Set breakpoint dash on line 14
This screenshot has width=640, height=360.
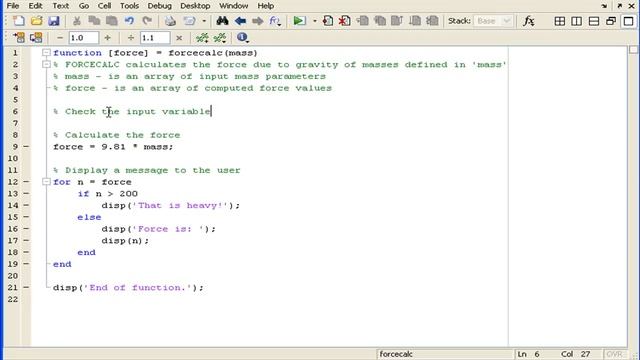[26, 205]
